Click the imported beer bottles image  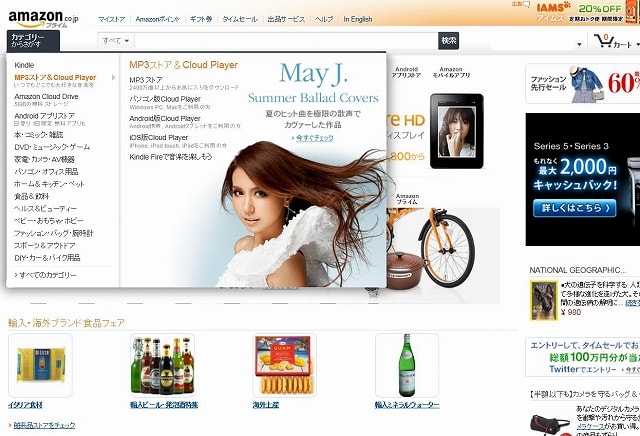(162, 365)
